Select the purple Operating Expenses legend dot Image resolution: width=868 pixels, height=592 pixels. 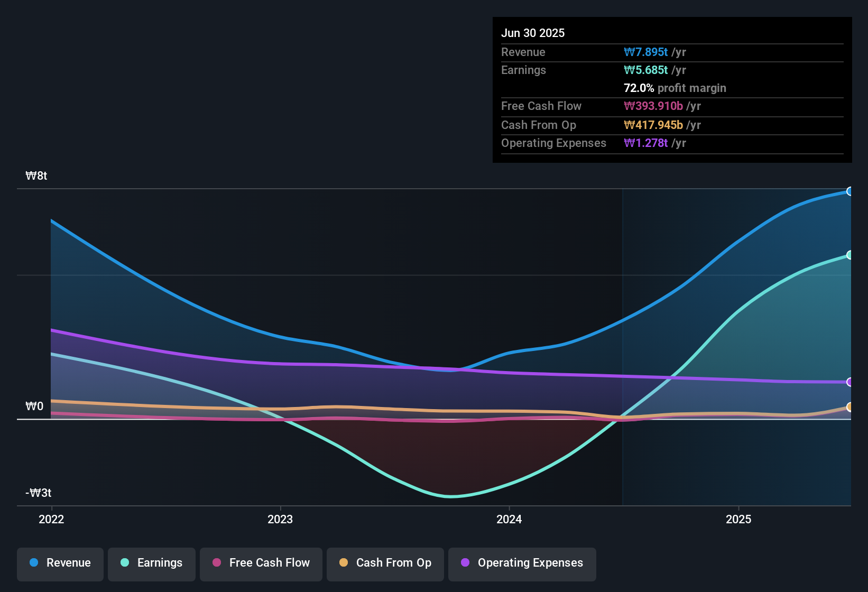(465, 563)
